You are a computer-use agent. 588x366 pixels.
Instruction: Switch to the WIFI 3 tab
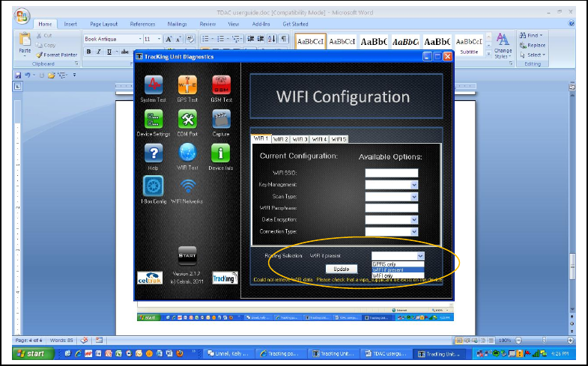point(300,139)
